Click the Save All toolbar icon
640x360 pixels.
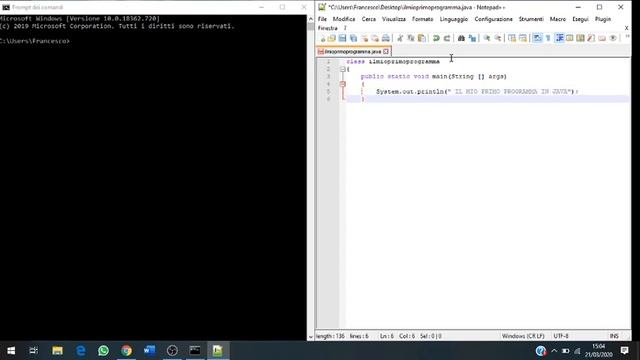pyautogui.click(x=353, y=38)
